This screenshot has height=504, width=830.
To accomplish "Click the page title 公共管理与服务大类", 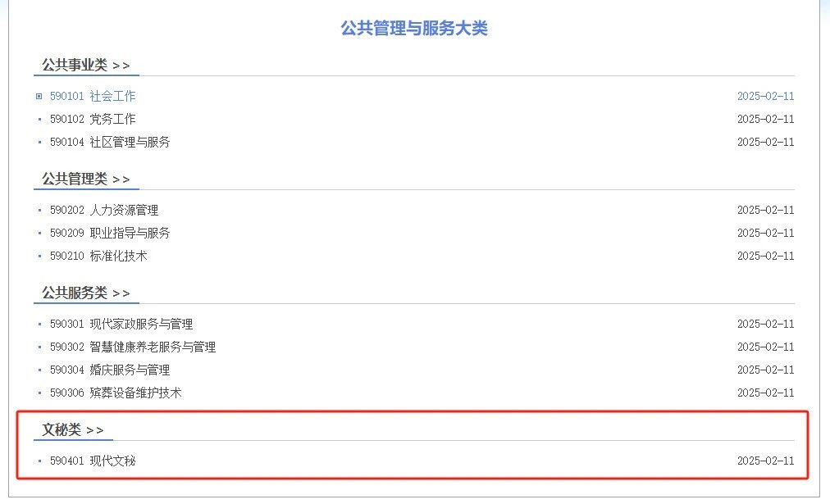I will (x=414, y=28).
